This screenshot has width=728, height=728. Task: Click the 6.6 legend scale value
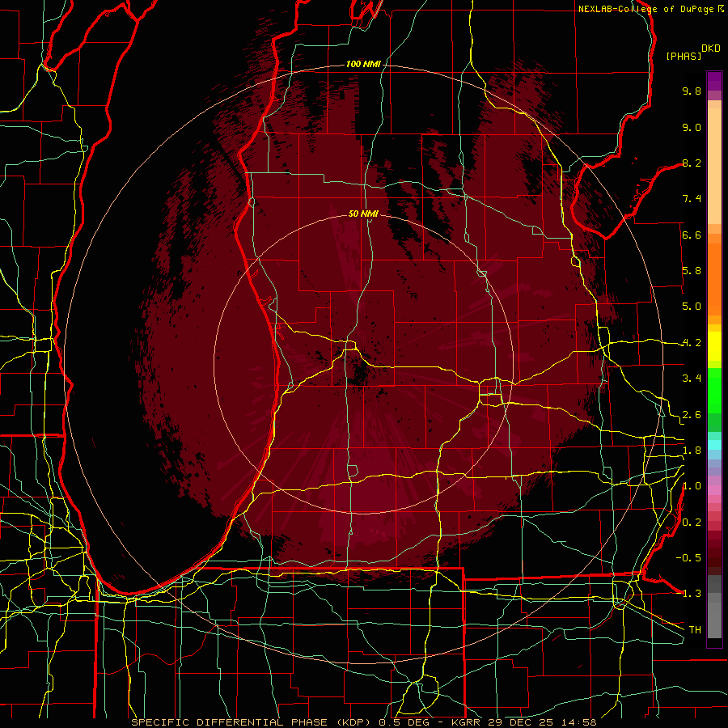click(692, 235)
